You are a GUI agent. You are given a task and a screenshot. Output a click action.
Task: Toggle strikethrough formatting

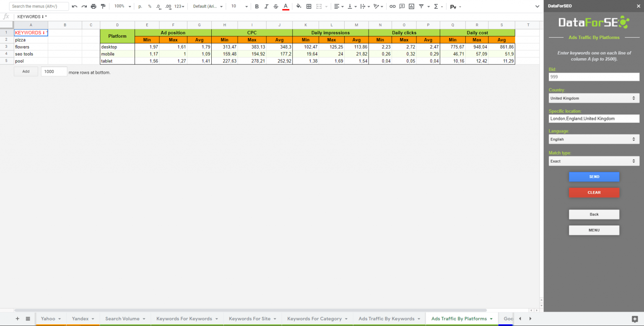pyautogui.click(x=275, y=6)
